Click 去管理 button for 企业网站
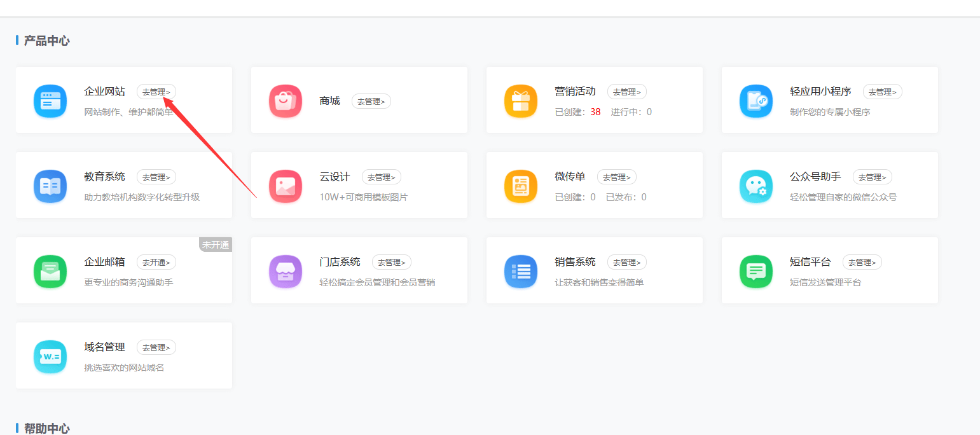The width and height of the screenshot is (980, 435). click(156, 92)
